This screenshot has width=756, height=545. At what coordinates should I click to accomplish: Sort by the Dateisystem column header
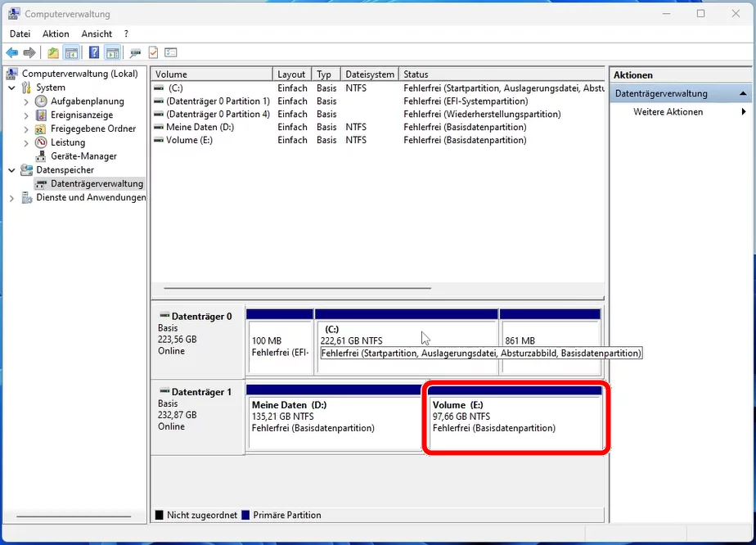(370, 74)
